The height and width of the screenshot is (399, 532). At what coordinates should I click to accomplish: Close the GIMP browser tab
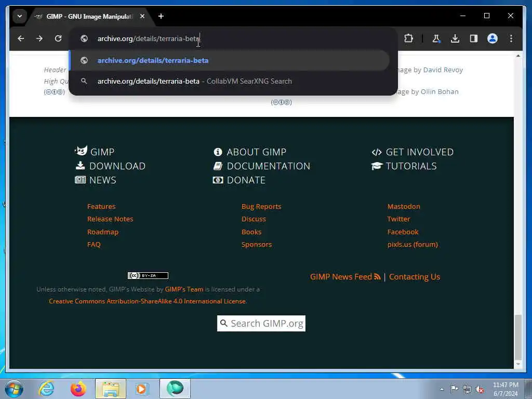(142, 16)
